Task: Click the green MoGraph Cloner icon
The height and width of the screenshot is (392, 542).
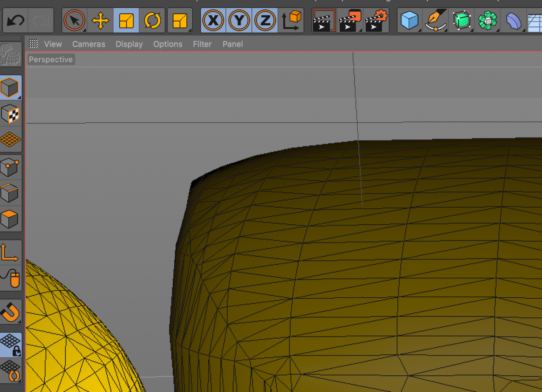Action: (488, 20)
